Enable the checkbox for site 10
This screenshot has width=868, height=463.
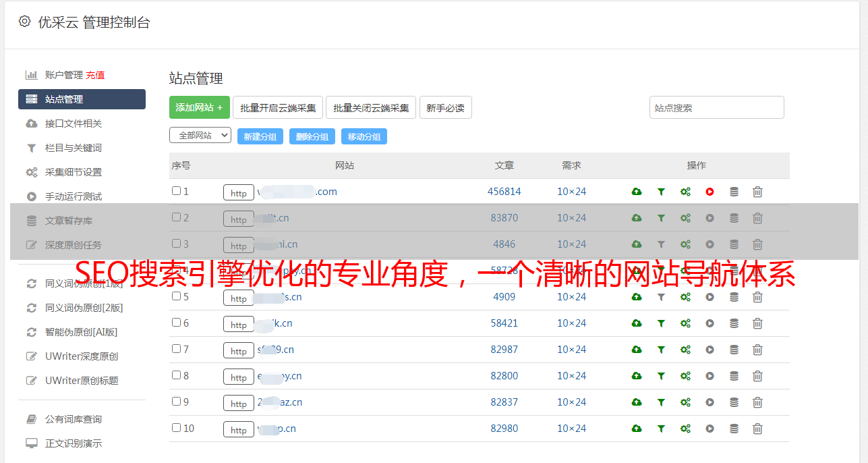(x=176, y=428)
